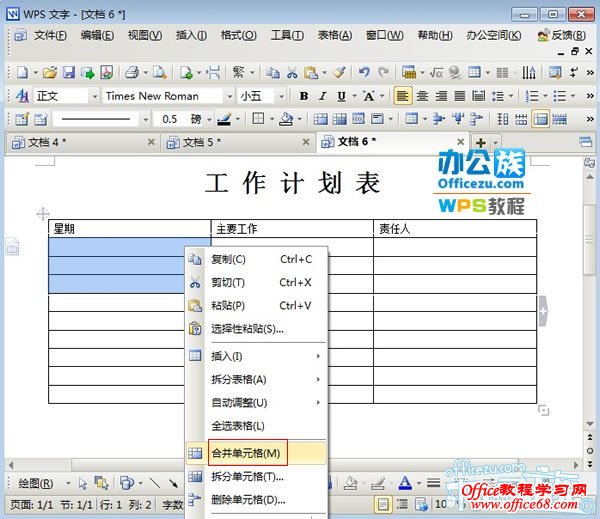Open print preview magnifier icon
600x519 pixels.
[160, 72]
